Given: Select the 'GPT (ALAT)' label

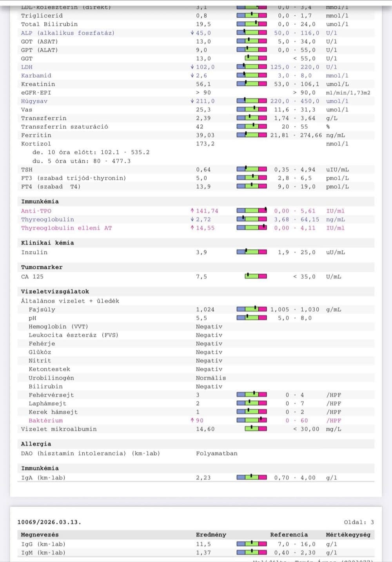Looking at the screenshot, I should tap(39, 50).
